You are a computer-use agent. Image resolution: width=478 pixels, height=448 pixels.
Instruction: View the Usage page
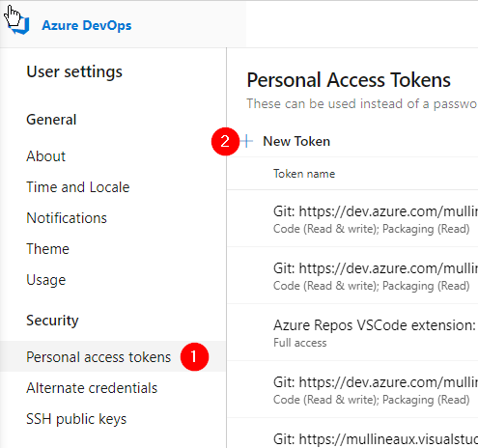[x=46, y=280]
